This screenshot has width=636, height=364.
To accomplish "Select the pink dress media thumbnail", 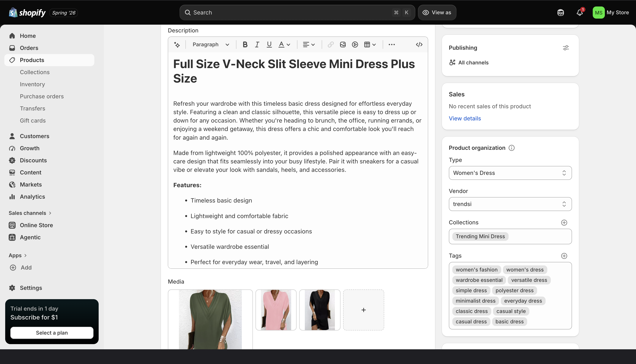I will click(x=276, y=310).
